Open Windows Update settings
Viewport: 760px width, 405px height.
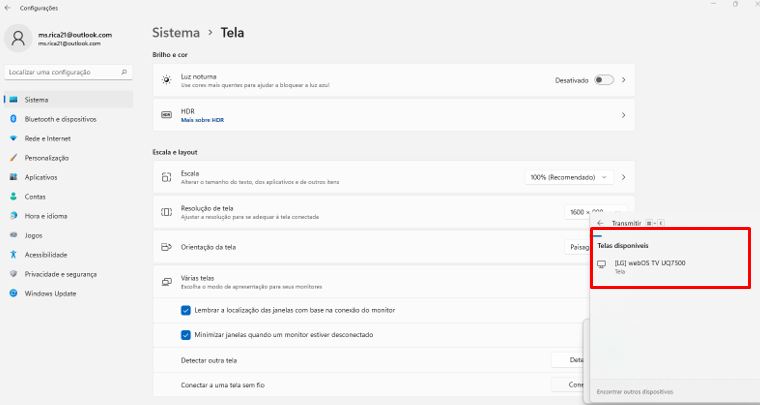coord(68,294)
